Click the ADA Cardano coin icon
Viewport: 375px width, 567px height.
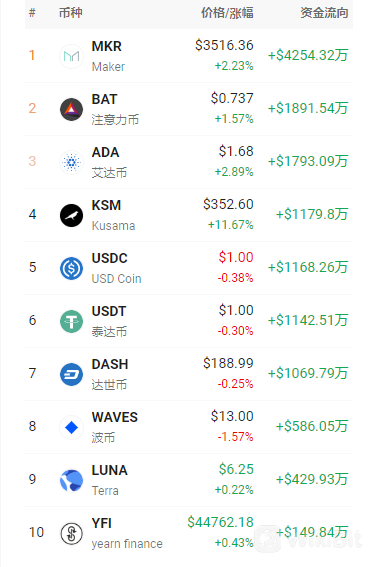71,162
